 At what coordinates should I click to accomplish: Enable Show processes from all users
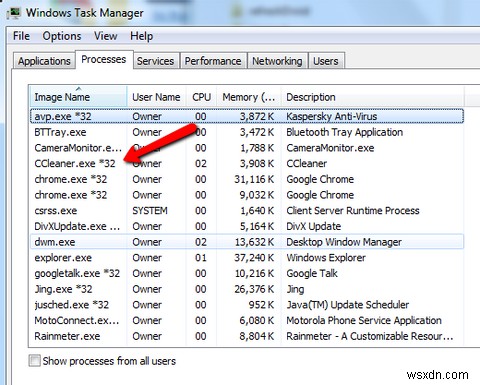point(34,361)
